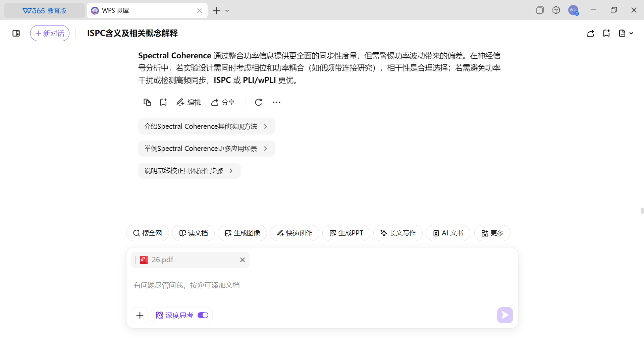Start a new chat with 新对话

pos(50,33)
